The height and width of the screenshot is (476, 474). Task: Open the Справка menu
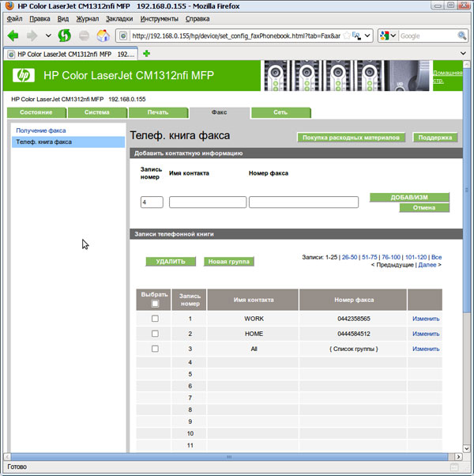pyautogui.click(x=197, y=19)
